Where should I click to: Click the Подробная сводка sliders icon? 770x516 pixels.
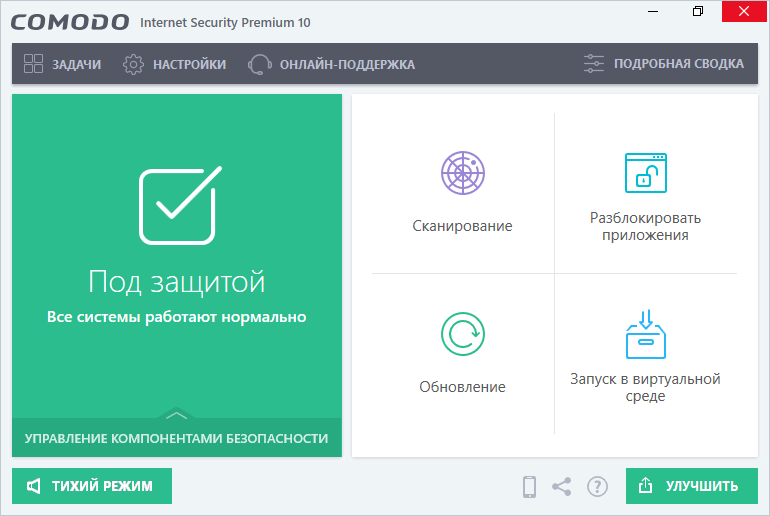[594, 64]
